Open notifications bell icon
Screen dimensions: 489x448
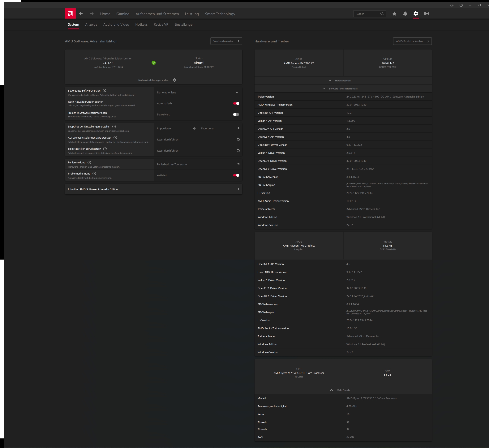[x=405, y=14]
